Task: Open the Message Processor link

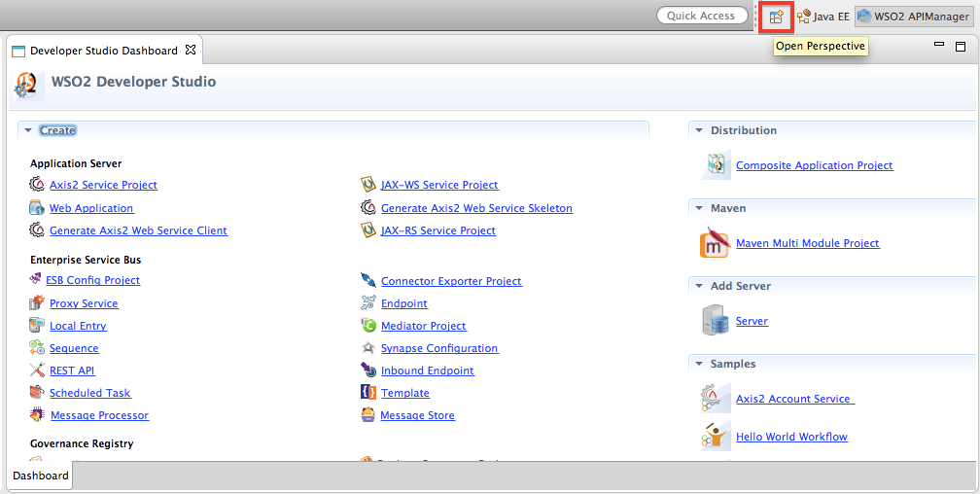Action: pyautogui.click(x=99, y=416)
